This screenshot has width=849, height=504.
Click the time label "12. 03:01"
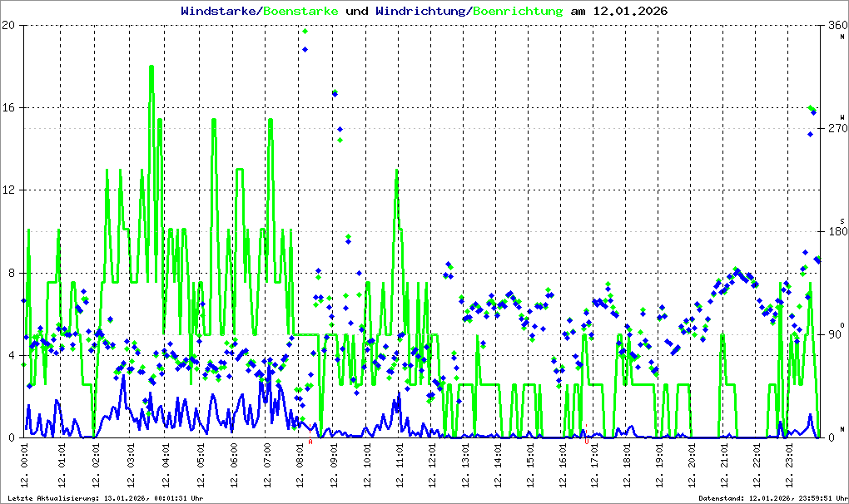(130, 465)
